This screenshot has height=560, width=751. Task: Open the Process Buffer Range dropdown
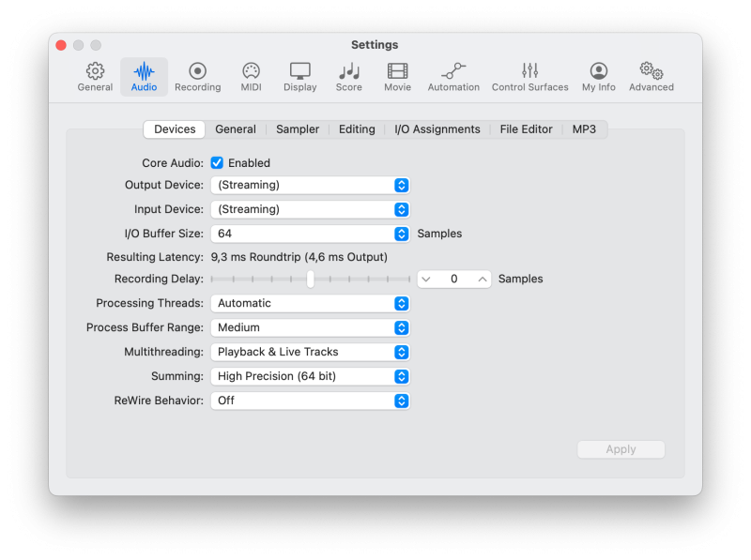(310, 328)
